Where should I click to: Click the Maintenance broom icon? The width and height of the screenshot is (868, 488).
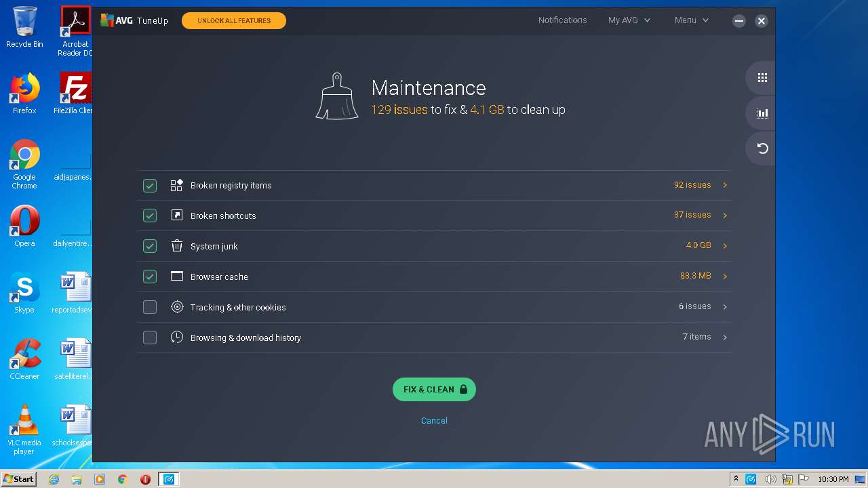337,97
